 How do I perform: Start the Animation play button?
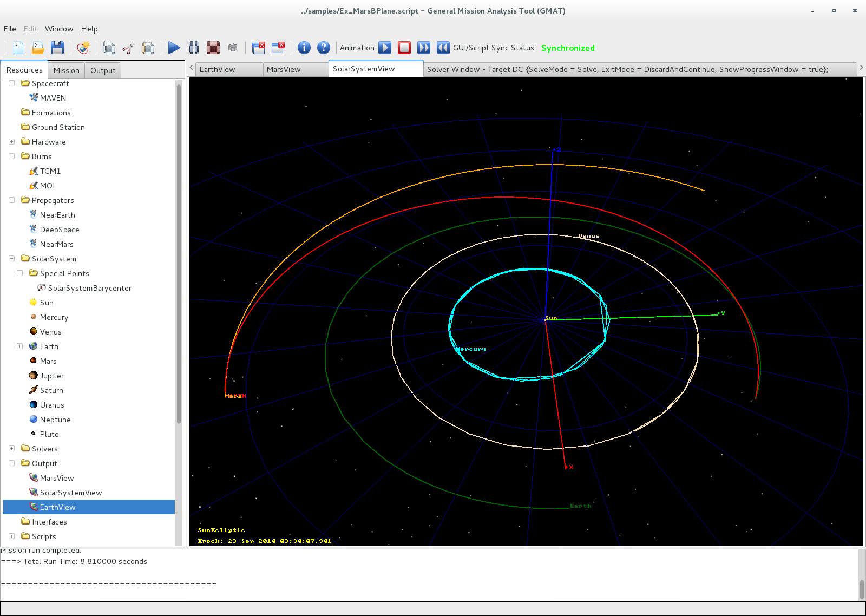[385, 48]
